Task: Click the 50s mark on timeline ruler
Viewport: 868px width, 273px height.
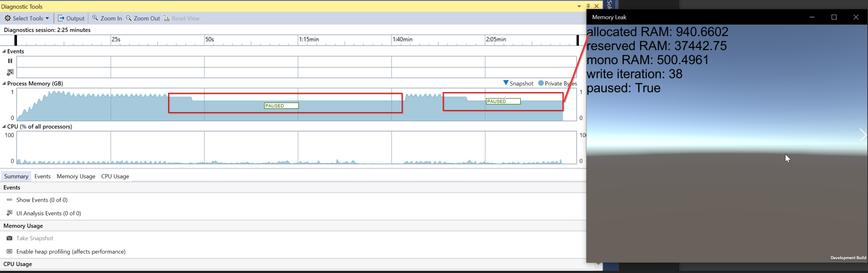Action: (x=209, y=40)
